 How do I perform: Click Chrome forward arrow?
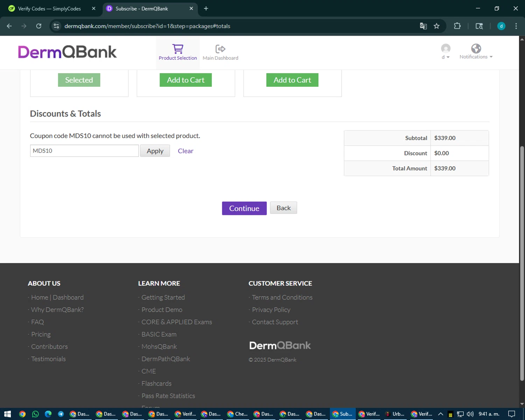[24, 26]
